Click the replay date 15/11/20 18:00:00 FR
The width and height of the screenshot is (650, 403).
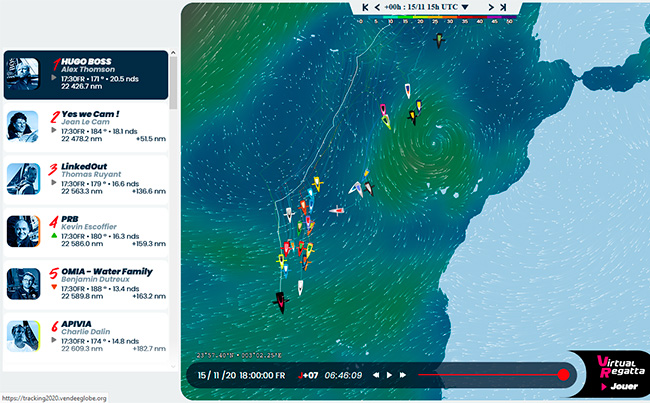241,375
